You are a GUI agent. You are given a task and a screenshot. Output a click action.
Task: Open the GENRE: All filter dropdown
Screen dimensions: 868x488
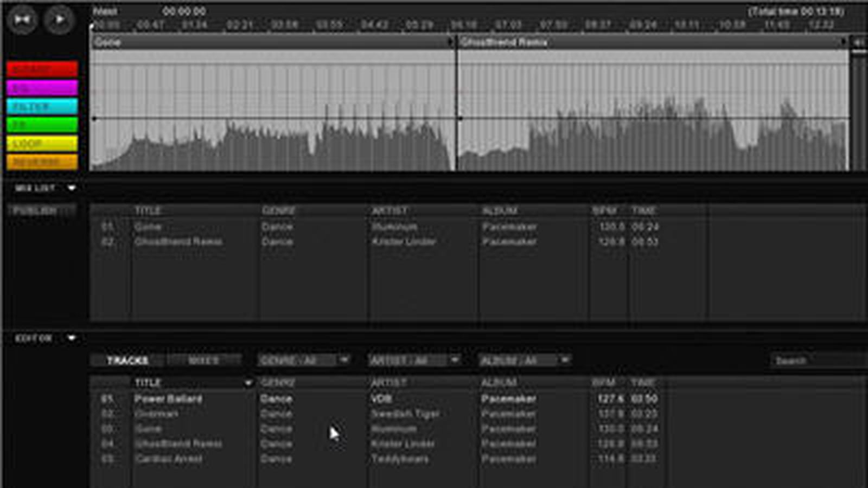pos(304,361)
